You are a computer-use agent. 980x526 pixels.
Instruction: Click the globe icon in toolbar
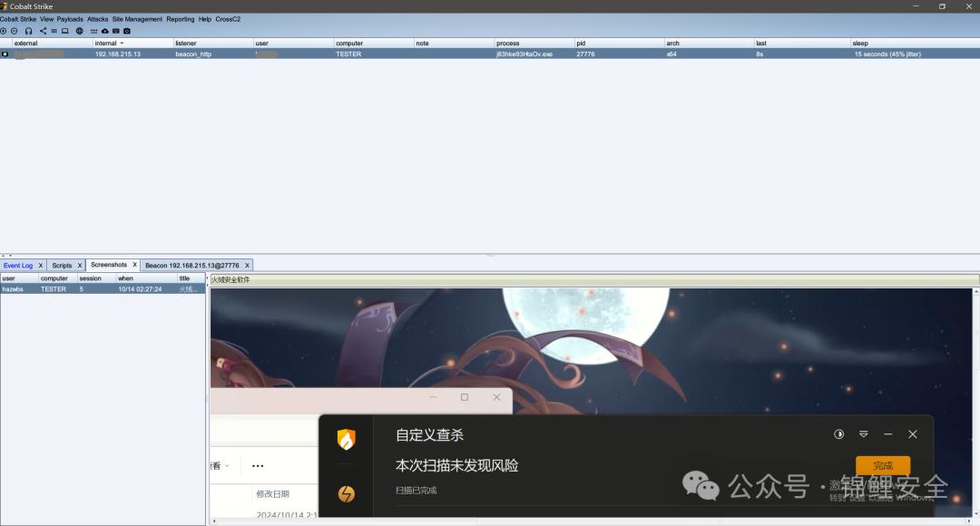[x=79, y=31]
